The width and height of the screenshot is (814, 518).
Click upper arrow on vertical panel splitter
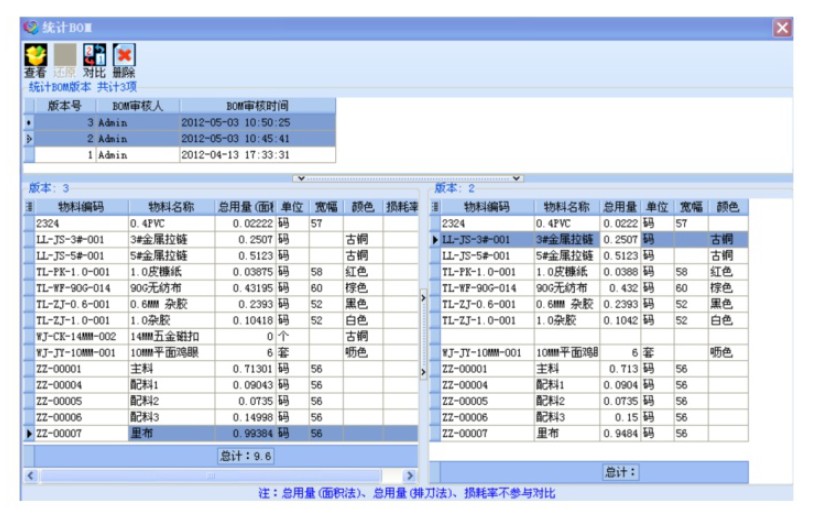click(x=423, y=298)
